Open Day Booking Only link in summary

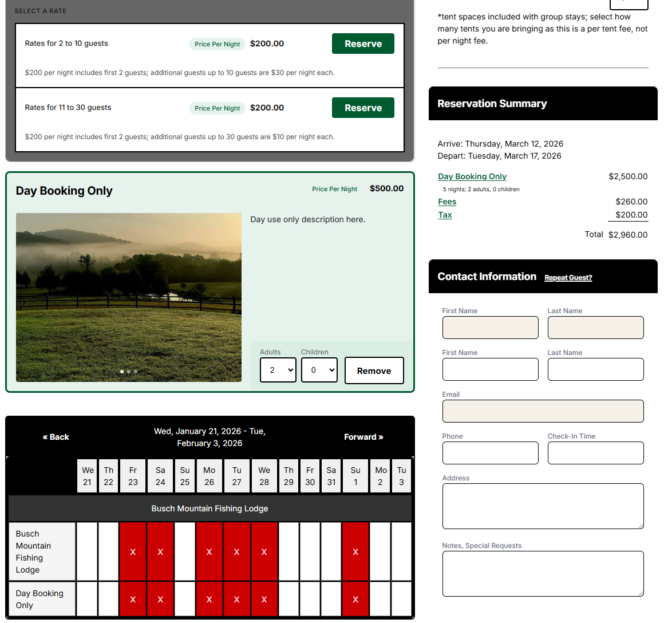tap(472, 176)
